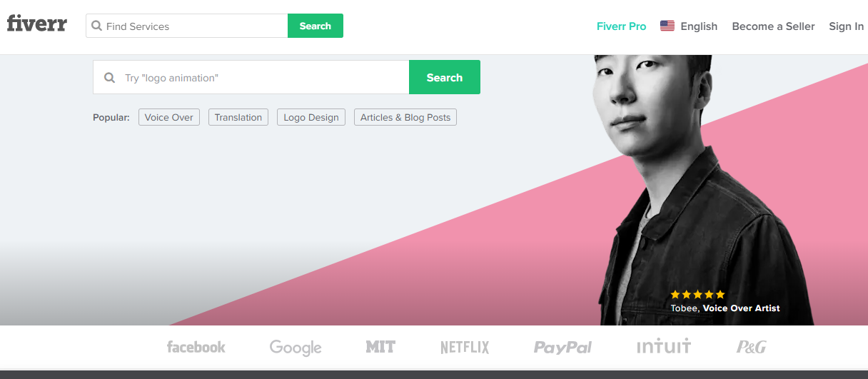This screenshot has height=379, width=868.
Task: Select the Translation popular tag
Action: point(238,117)
